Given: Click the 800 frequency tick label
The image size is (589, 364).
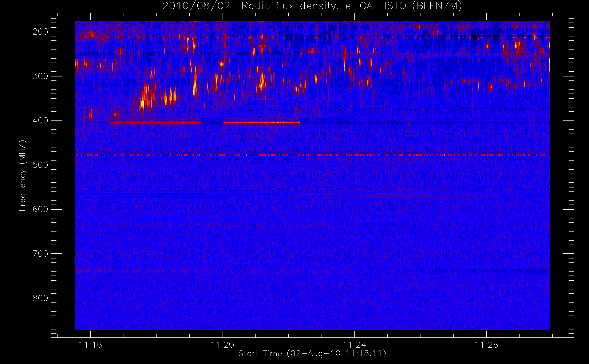Looking at the screenshot, I should click(40, 298).
